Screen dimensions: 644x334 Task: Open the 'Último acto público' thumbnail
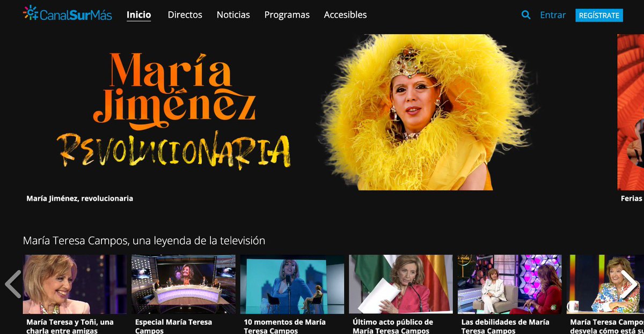(x=401, y=284)
